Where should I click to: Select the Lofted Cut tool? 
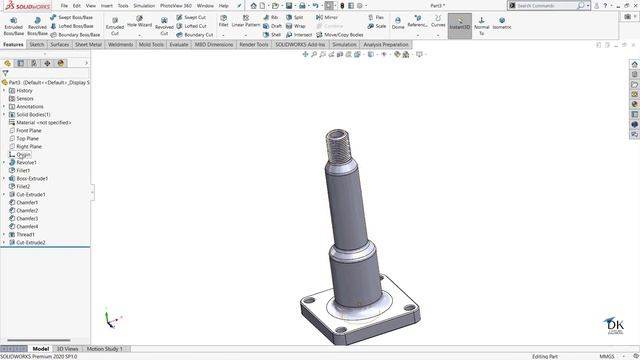coord(191,26)
